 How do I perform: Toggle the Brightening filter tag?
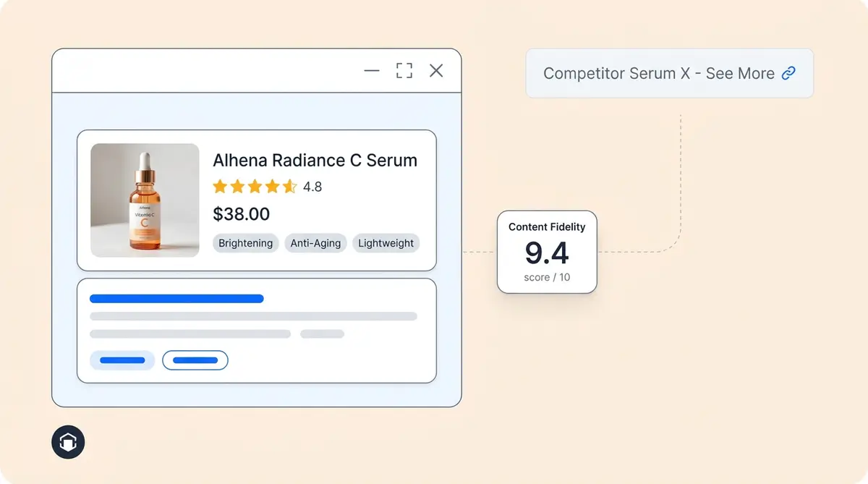[245, 243]
